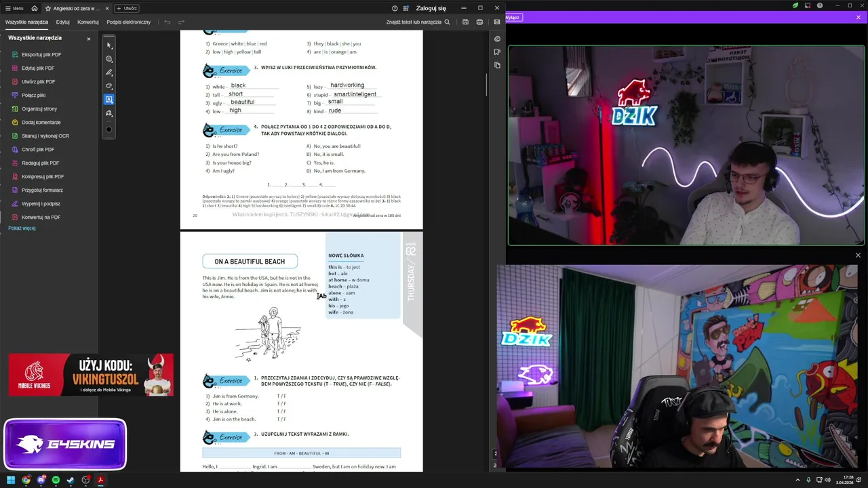Open Steam from the taskbar
868x488 pixels.
71,480
